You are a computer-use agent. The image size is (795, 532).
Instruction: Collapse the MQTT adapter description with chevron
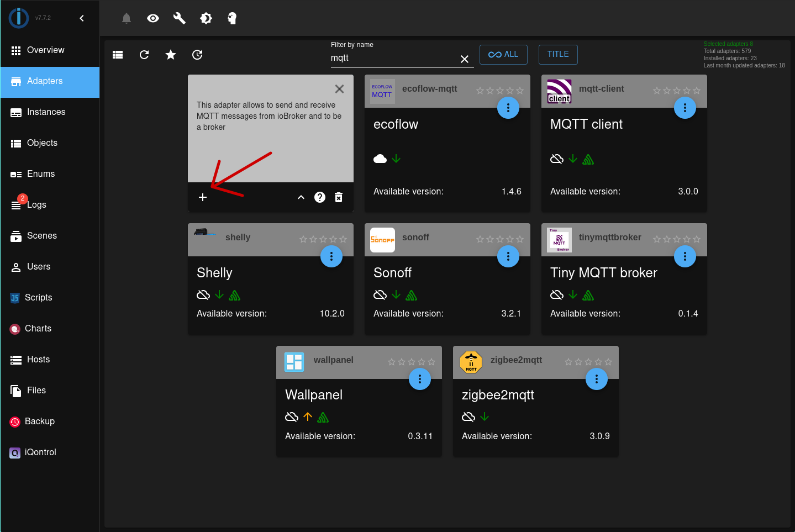pyautogui.click(x=301, y=197)
